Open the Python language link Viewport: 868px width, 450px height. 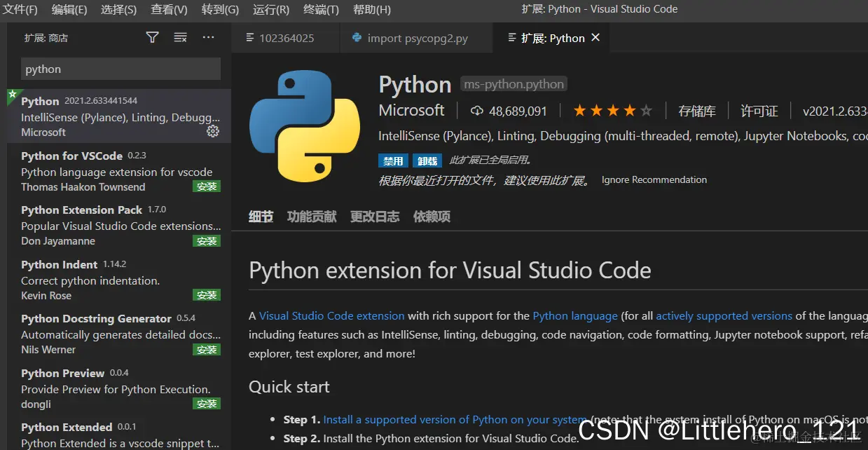point(575,316)
